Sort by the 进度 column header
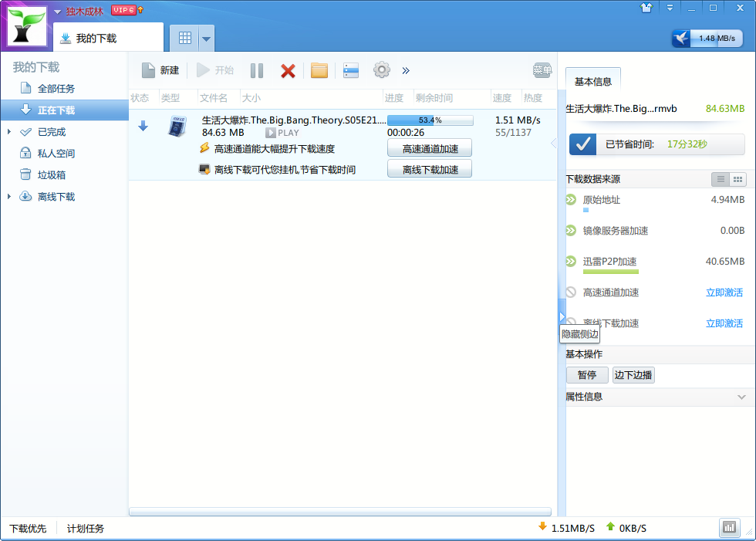Image resolution: width=756 pixels, height=541 pixels. click(394, 98)
